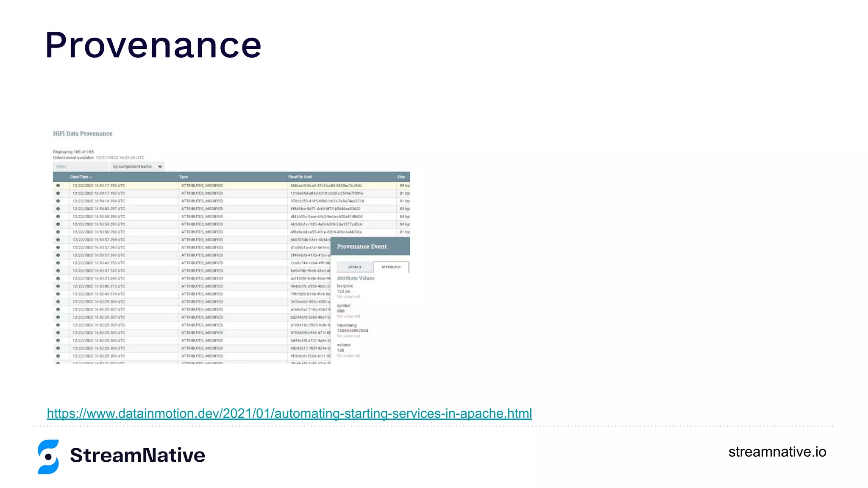Open info icon for FlowFile bd2946fd row
868x488 pixels.
point(58,317)
